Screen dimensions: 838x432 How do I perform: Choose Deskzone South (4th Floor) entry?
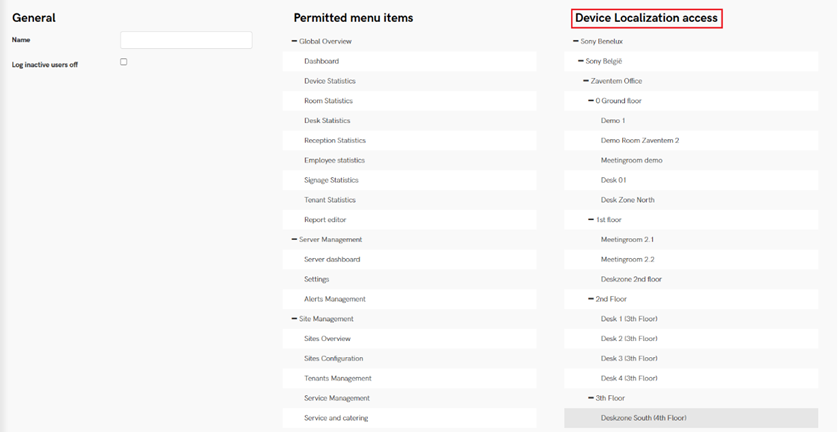coord(643,418)
